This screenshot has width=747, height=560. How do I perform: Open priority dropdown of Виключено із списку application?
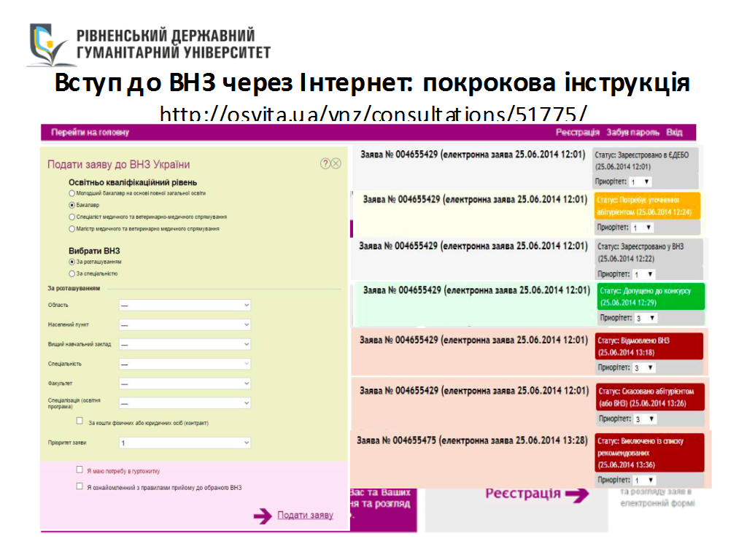644,481
